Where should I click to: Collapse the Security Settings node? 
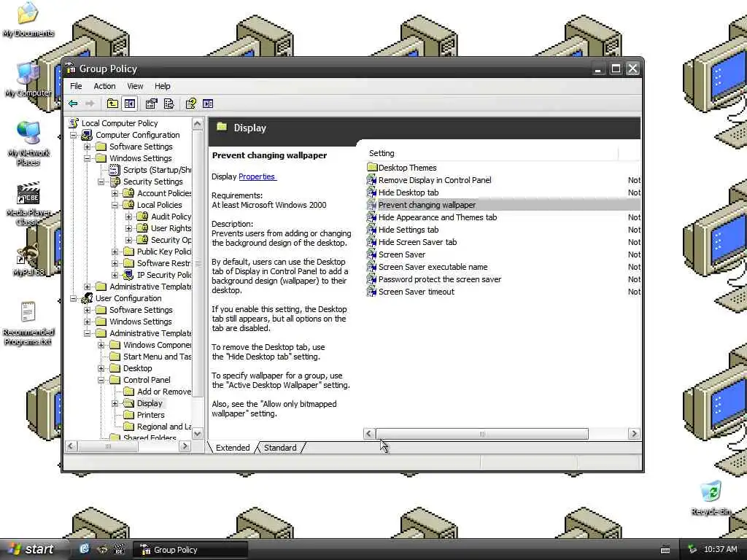[101, 182]
